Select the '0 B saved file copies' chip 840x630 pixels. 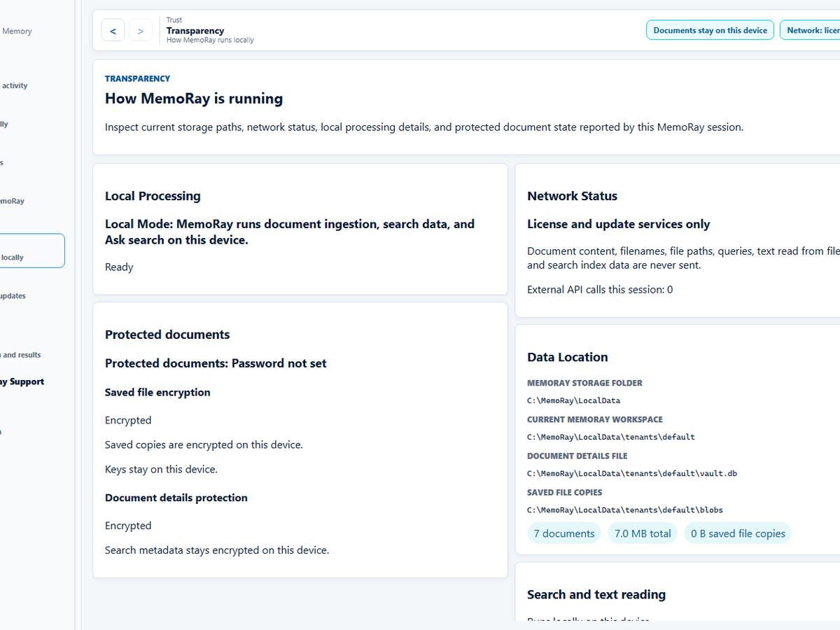click(738, 533)
